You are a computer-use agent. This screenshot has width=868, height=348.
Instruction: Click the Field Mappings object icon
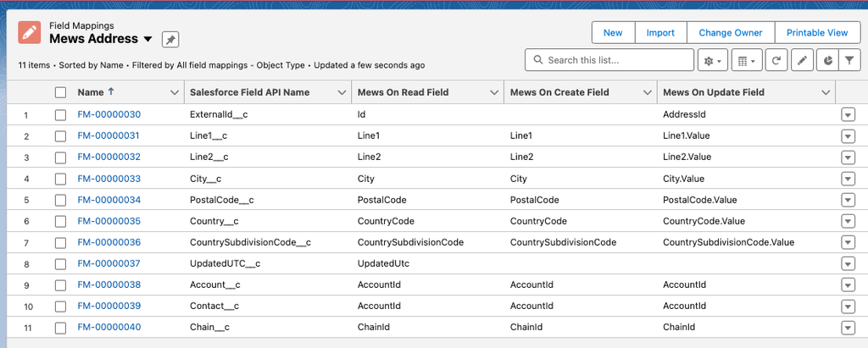(x=30, y=32)
